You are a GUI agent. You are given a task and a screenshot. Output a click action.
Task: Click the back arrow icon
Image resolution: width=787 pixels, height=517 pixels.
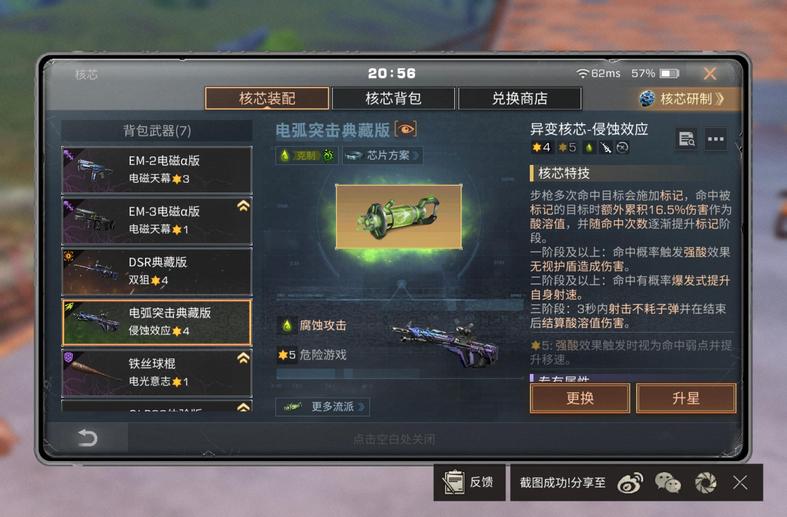(87, 438)
